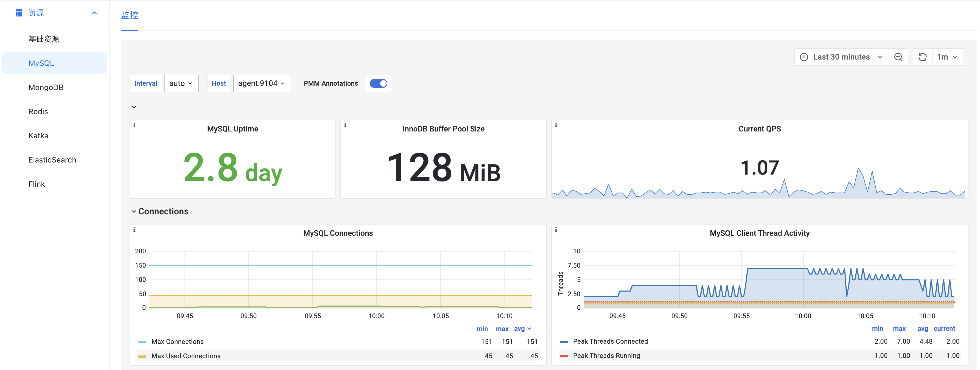Click Max Connections color swatch
This screenshot has height=370, width=980.
[142, 342]
